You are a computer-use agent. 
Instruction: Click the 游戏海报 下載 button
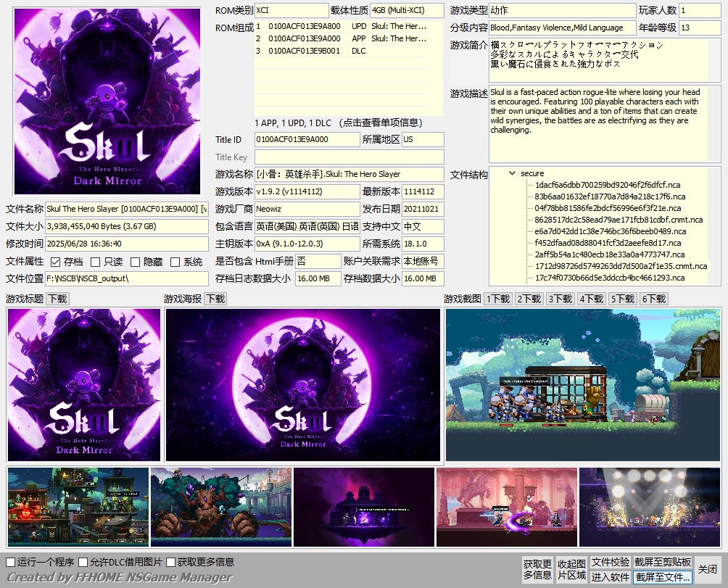(215, 299)
